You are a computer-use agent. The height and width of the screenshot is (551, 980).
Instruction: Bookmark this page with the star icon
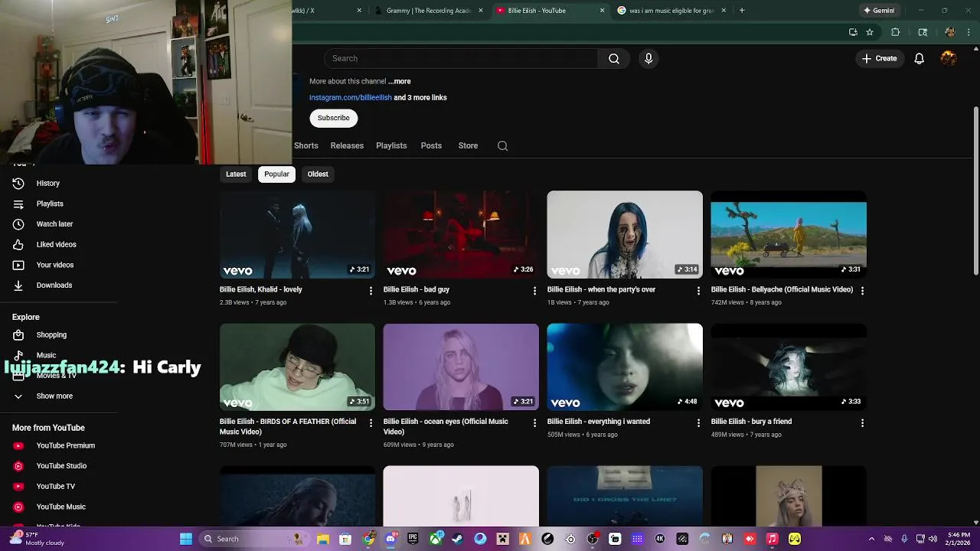[870, 32]
